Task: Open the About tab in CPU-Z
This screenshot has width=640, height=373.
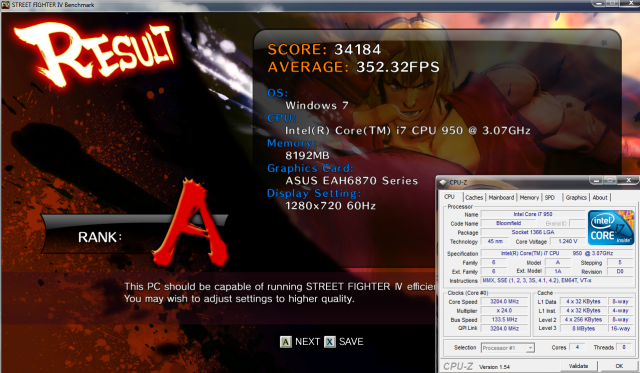Action: [x=600, y=198]
